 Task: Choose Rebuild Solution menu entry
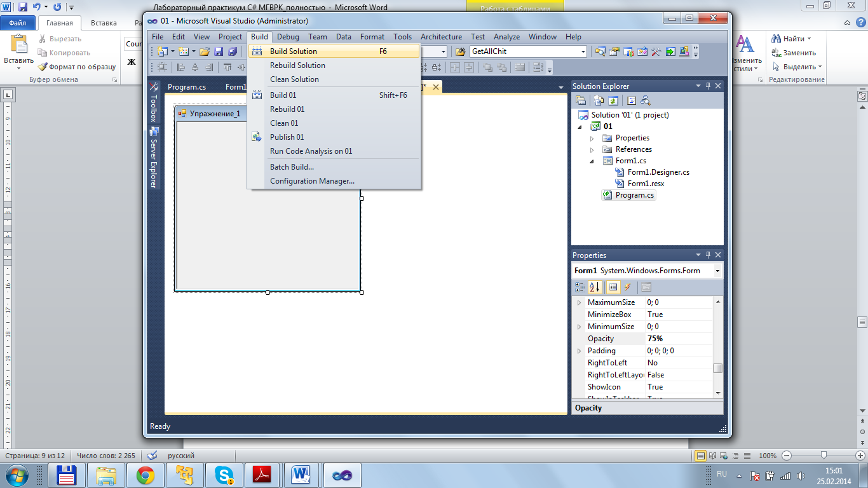(334, 65)
